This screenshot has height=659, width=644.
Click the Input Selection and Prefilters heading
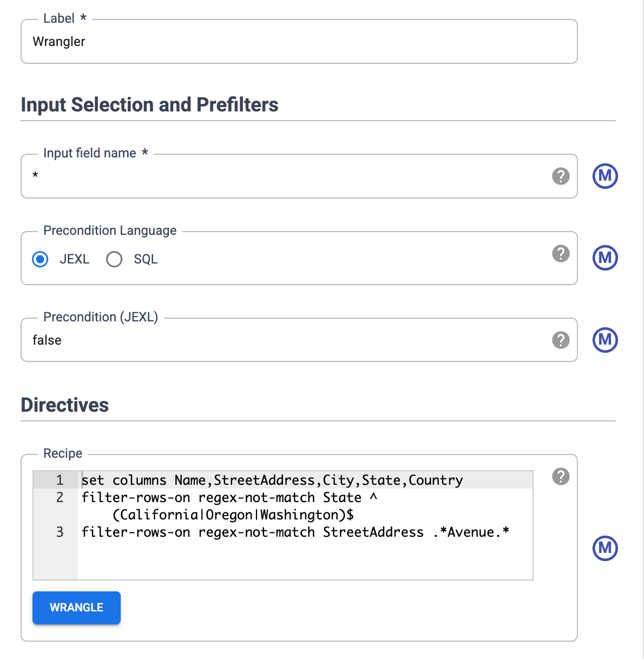(x=149, y=104)
